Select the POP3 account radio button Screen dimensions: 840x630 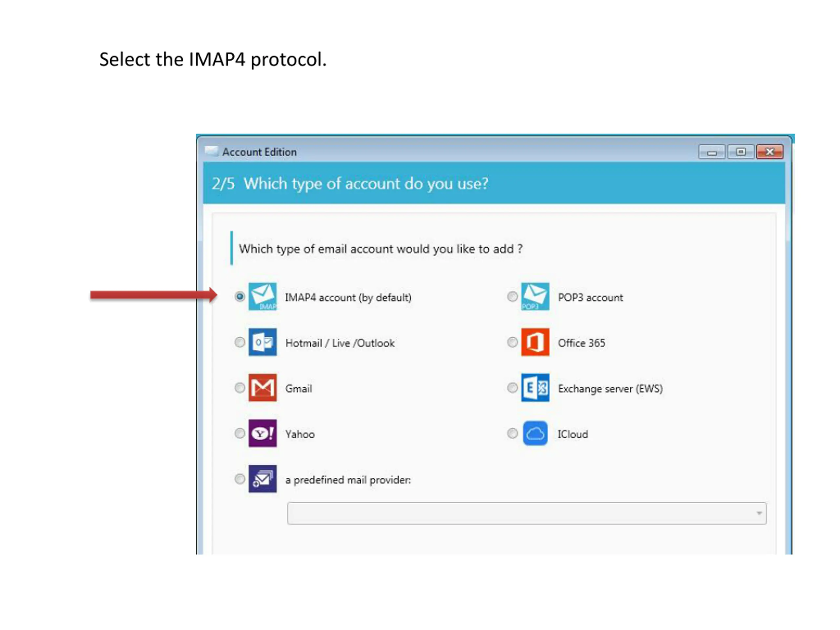pos(512,296)
